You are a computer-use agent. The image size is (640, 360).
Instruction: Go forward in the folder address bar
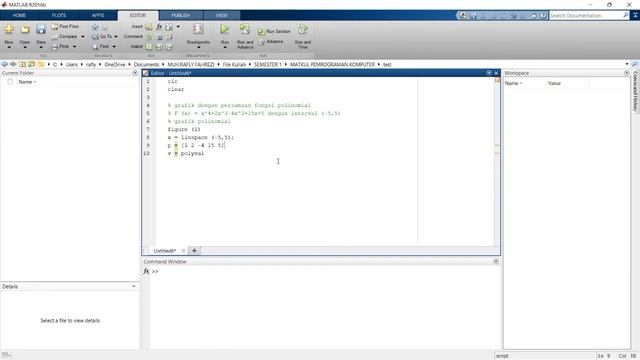(13, 64)
